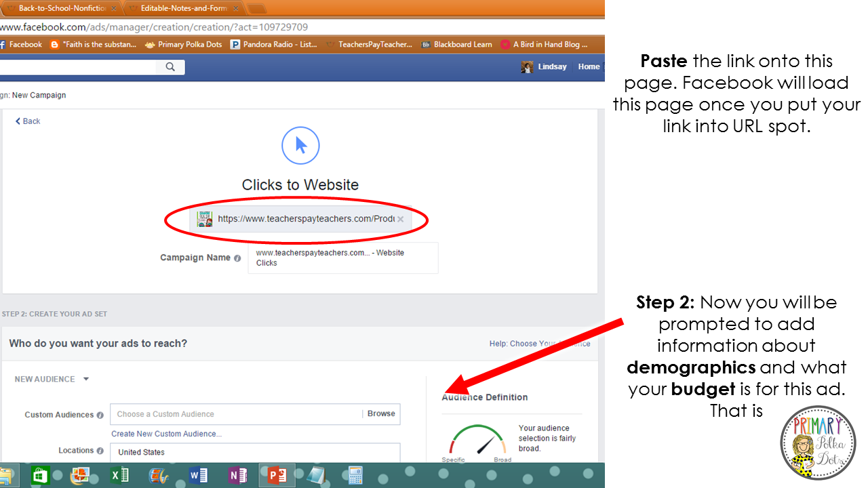
Task: Click the Clicks to Website cursor icon
Action: pos(300,145)
